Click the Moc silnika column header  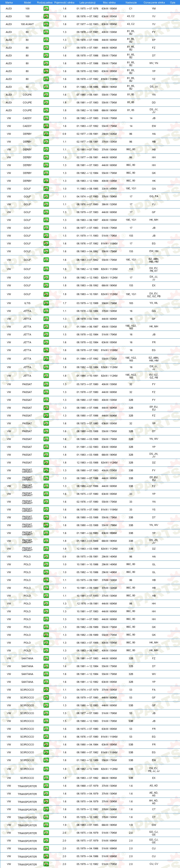click(109, 2)
